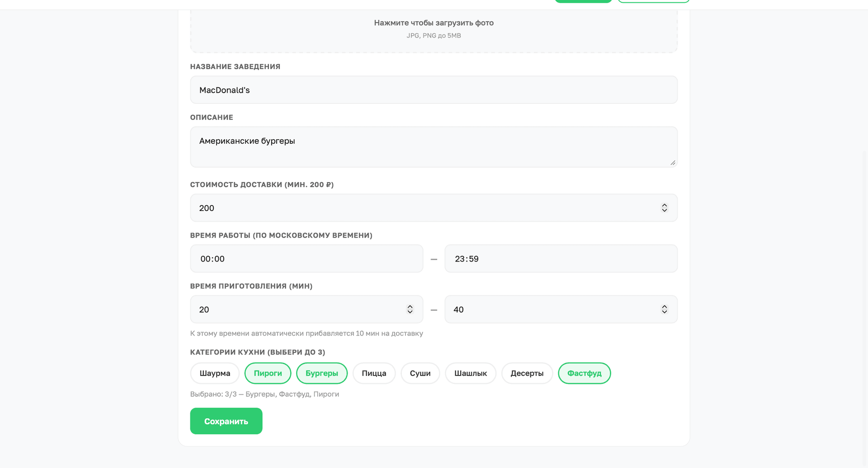Click the 'Время работы (по московскому времени)' label

tap(281, 235)
